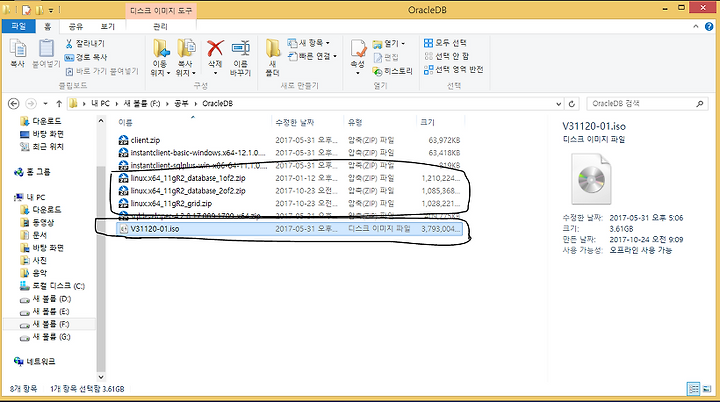Click 내 PC in the address path

[100, 103]
